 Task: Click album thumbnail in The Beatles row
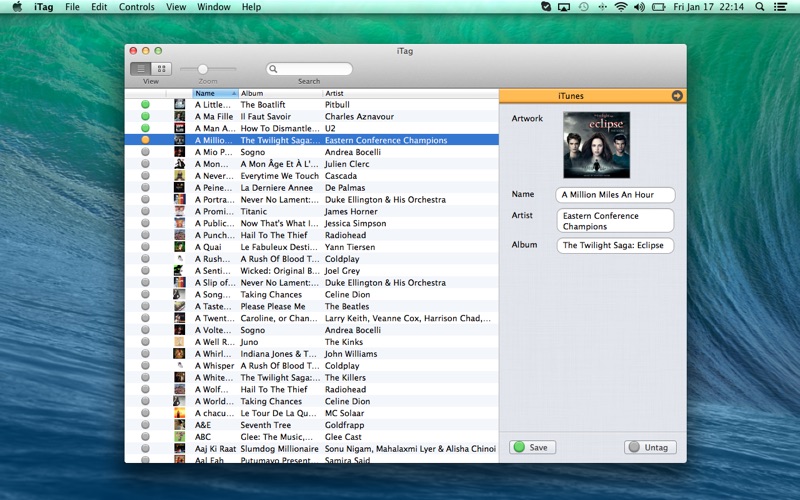tap(180, 306)
